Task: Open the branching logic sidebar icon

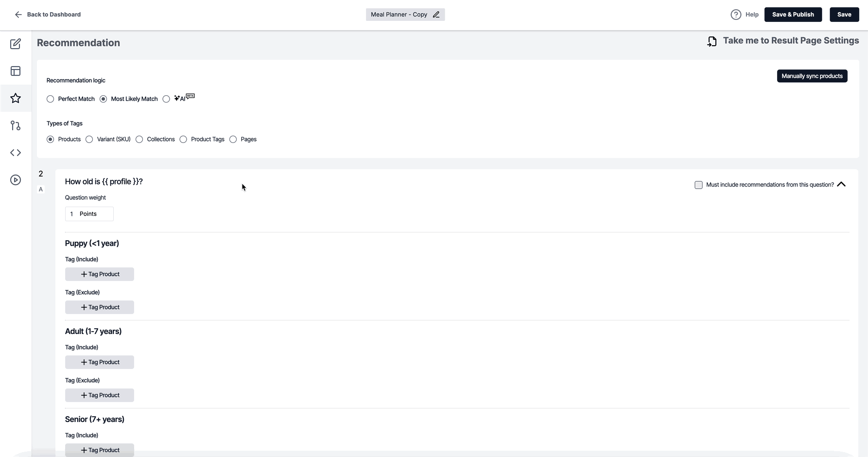Action: (x=16, y=125)
